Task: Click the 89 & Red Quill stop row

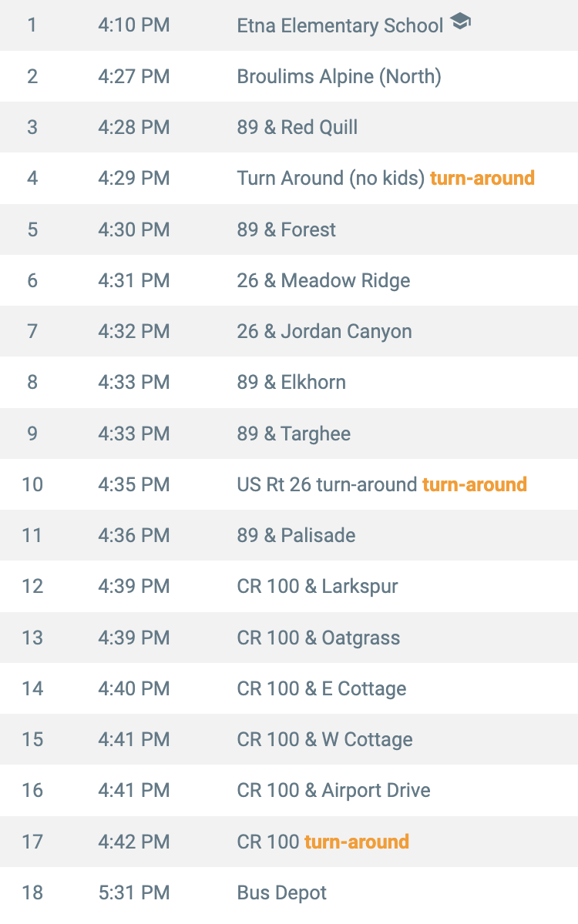Action: (x=289, y=127)
